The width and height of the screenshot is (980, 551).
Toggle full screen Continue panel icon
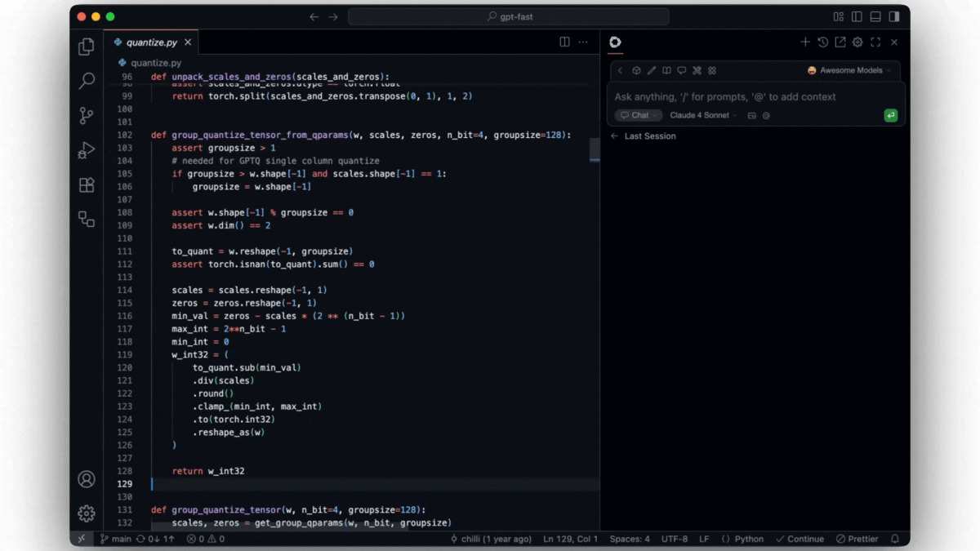[875, 42]
